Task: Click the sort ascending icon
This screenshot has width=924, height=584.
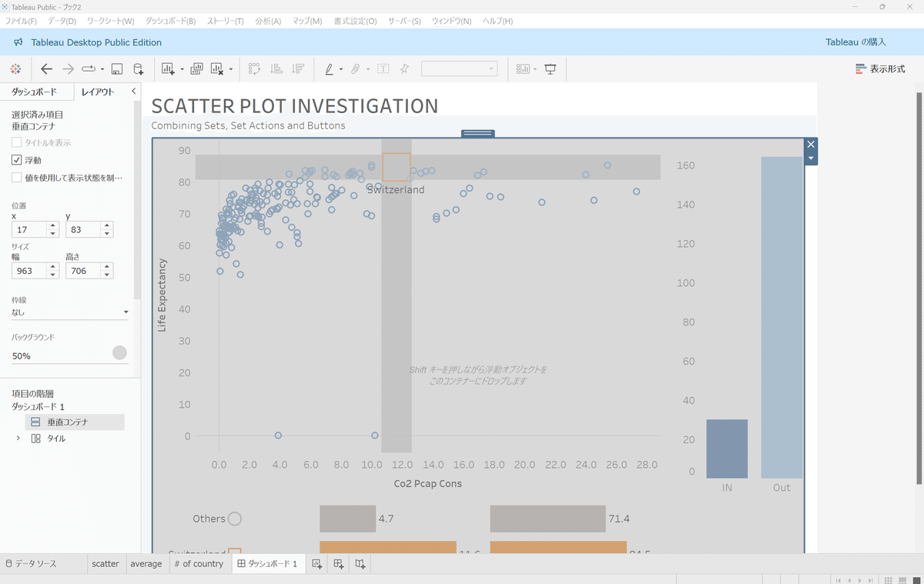Action: click(x=276, y=69)
